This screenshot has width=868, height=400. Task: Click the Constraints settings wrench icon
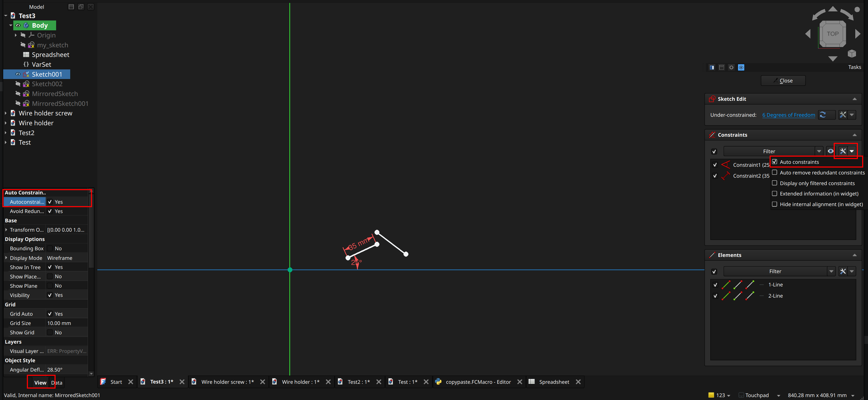point(842,151)
